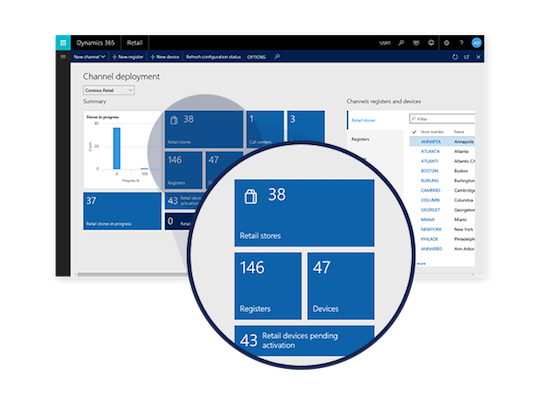Toggle select-all checkmark in store grid header
This screenshot has width=539, height=404.
click(x=414, y=132)
